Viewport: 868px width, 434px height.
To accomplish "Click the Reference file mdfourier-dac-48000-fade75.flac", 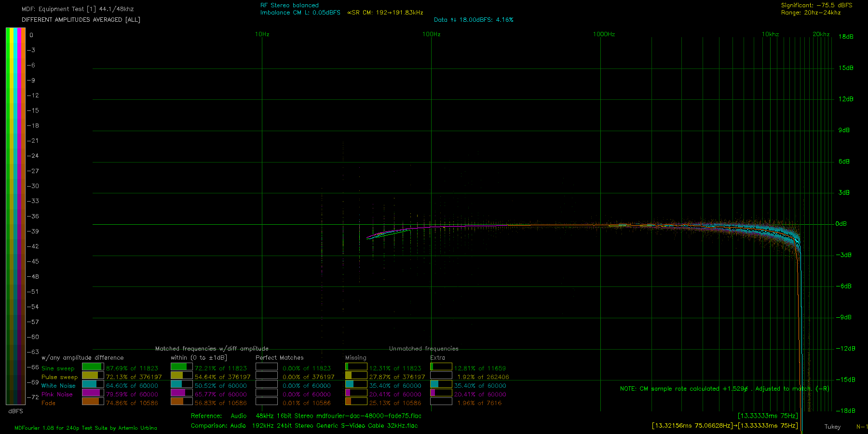I will point(369,416).
